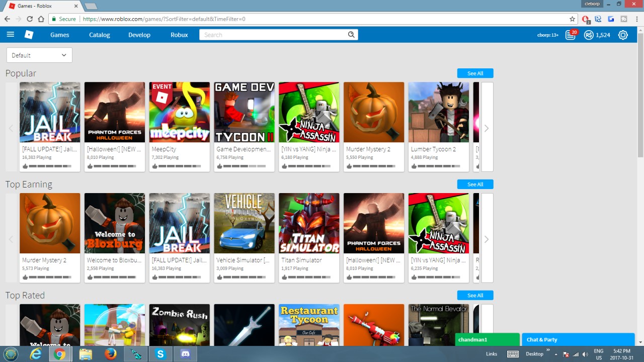Open Welcome to Bloxburg in Top Earning

pyautogui.click(x=115, y=223)
